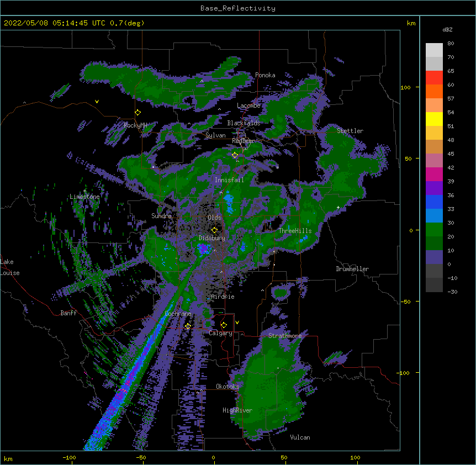Select the Cochrane town label
Image resolution: width=476 pixels, height=465 pixels.
(178, 314)
